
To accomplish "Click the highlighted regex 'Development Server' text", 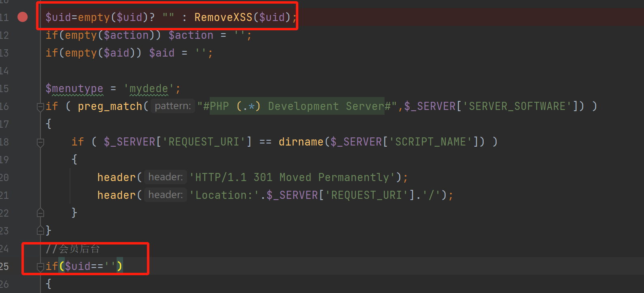I will (326, 106).
